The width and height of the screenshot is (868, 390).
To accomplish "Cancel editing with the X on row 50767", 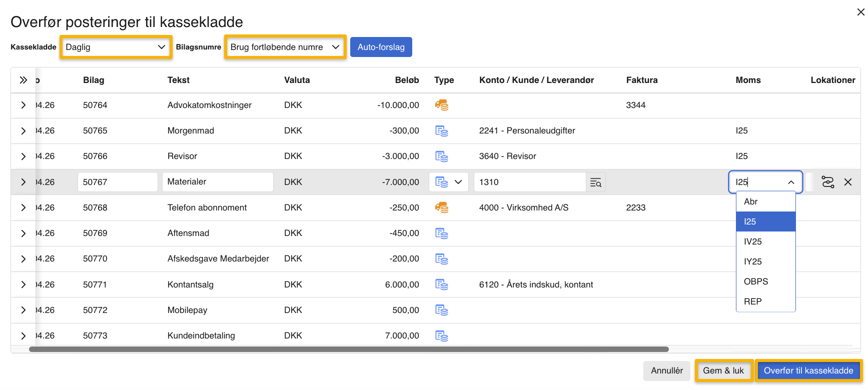I will [x=848, y=182].
